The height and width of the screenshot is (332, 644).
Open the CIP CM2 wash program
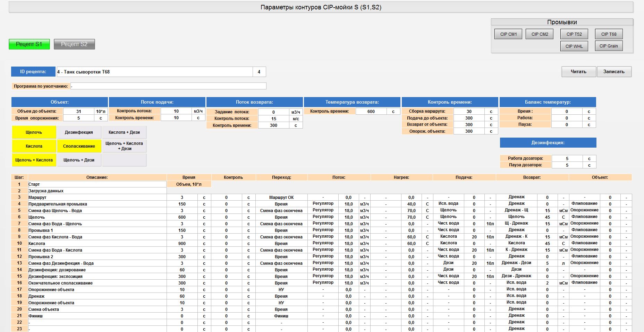click(x=540, y=34)
